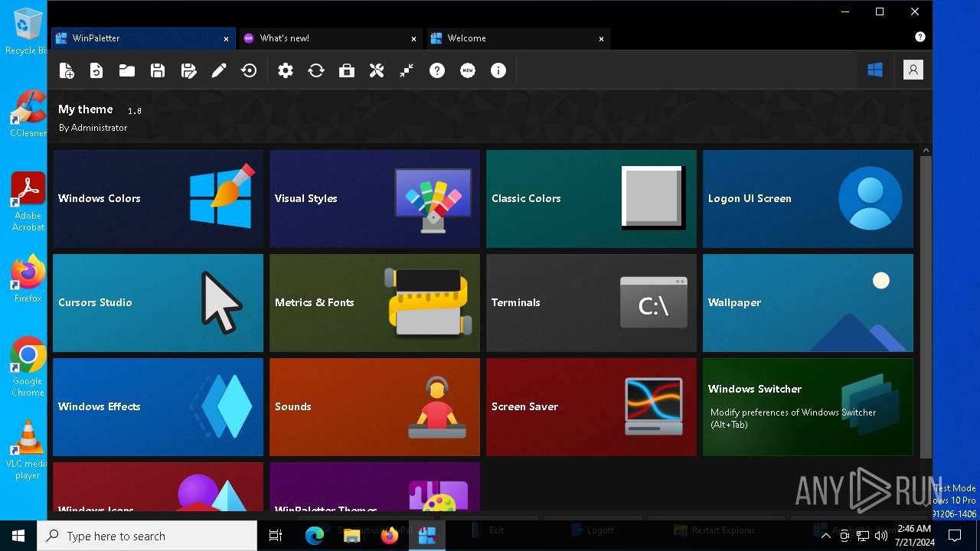This screenshot has height=551, width=980.
Task: Select the Adobe Acrobat desktop shortcut
Action: coord(28,201)
